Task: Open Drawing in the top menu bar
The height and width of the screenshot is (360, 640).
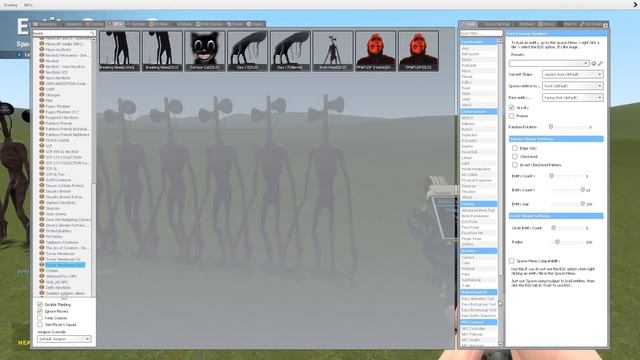Action: tap(11, 5)
